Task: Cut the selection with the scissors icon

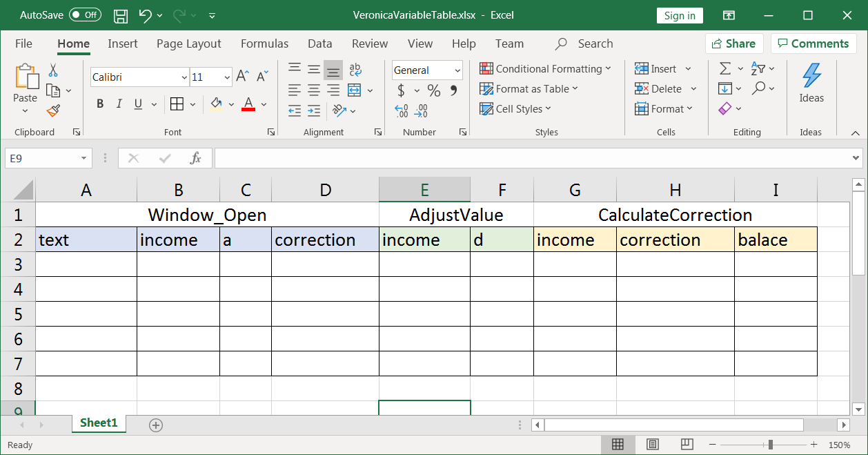Action: tap(53, 70)
